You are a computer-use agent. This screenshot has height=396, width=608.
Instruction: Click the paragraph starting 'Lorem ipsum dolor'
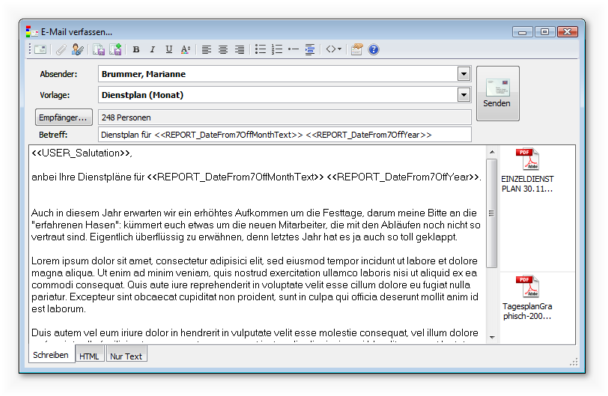(255, 285)
